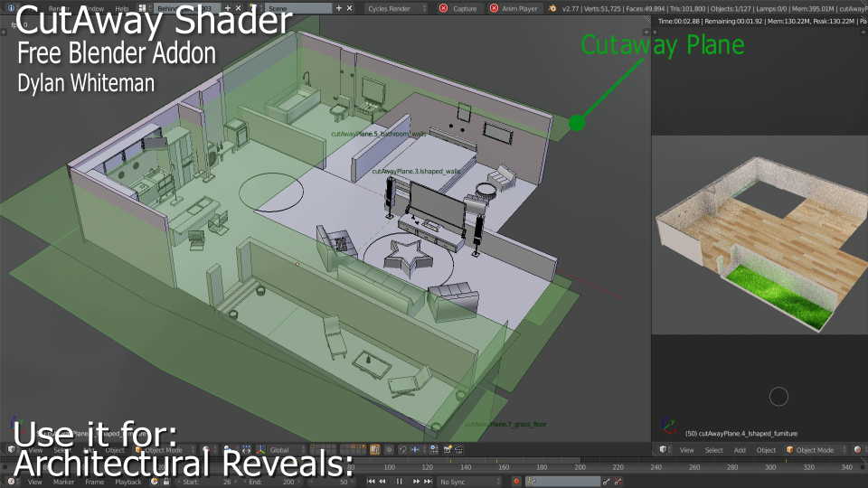Click the Anim Player button
This screenshot has width=868, height=488.
point(514,8)
